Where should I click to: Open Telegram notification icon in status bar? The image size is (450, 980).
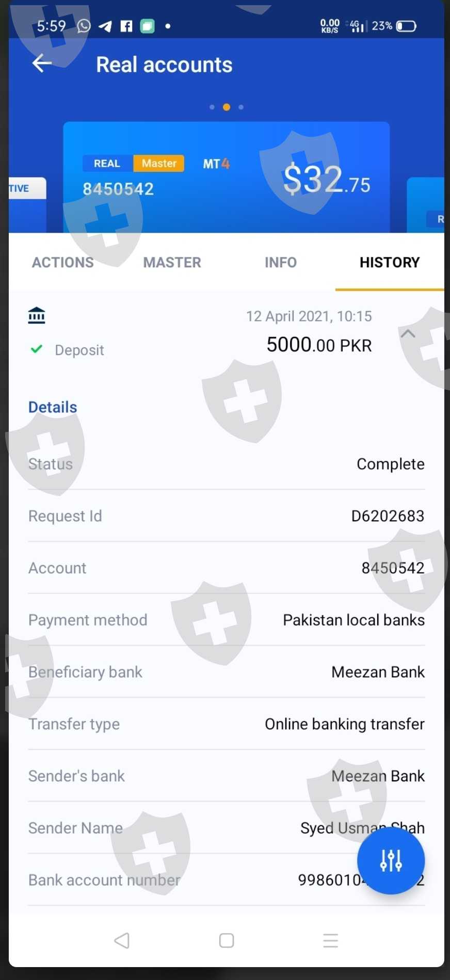pos(105,26)
